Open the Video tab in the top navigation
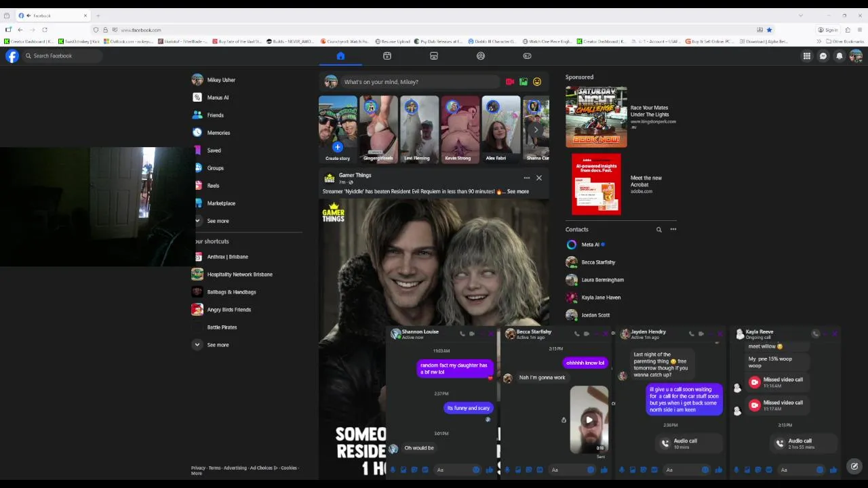 [x=387, y=56]
